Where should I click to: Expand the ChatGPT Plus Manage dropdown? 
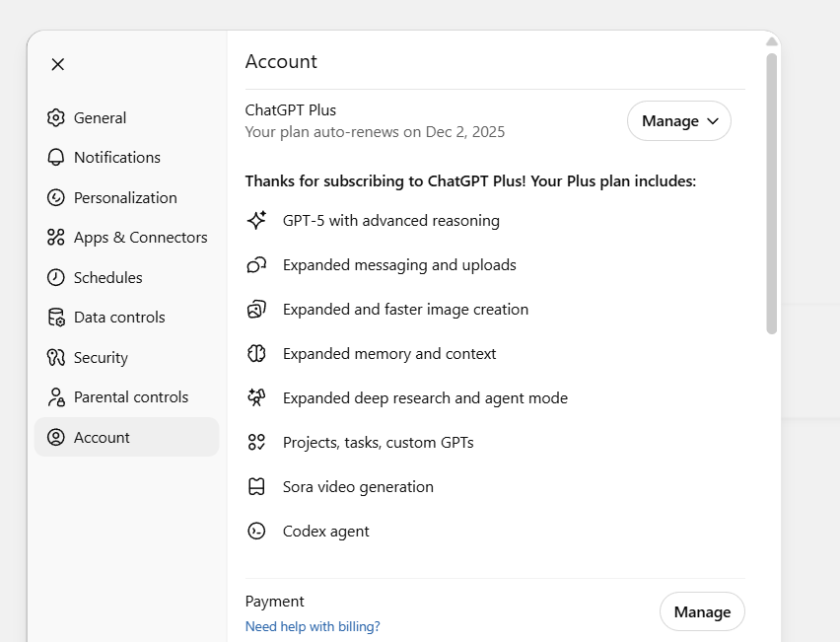click(679, 121)
